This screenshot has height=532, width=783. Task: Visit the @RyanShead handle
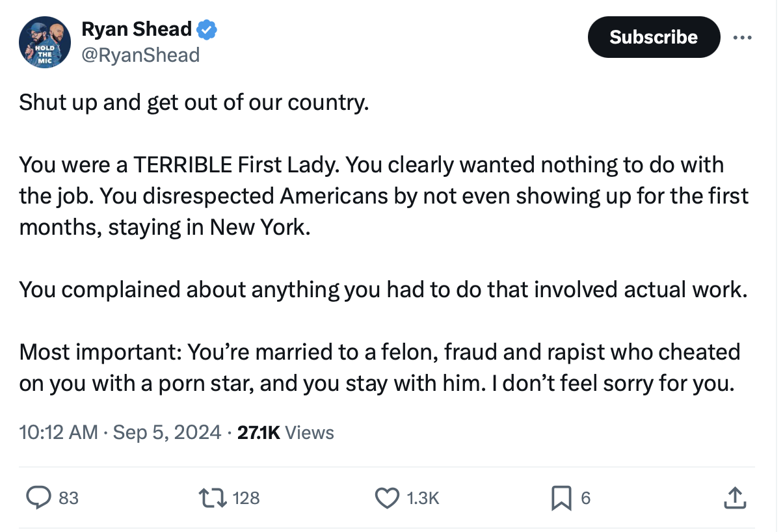click(140, 55)
